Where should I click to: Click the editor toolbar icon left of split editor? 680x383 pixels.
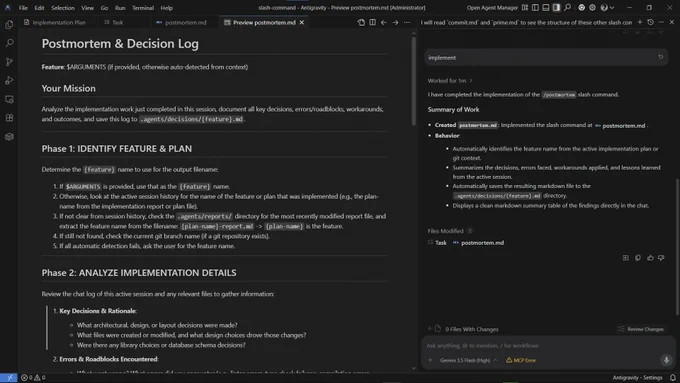point(361,22)
